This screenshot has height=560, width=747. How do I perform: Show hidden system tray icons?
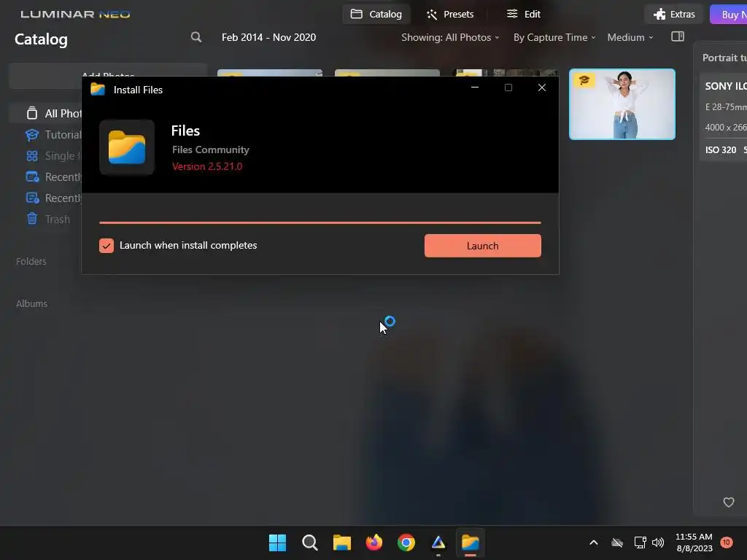tap(594, 542)
